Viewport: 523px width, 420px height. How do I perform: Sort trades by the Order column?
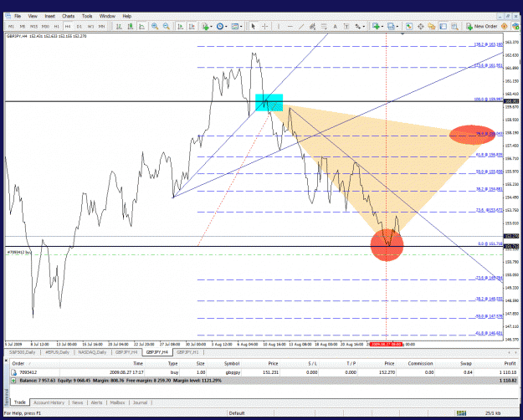(x=18, y=364)
